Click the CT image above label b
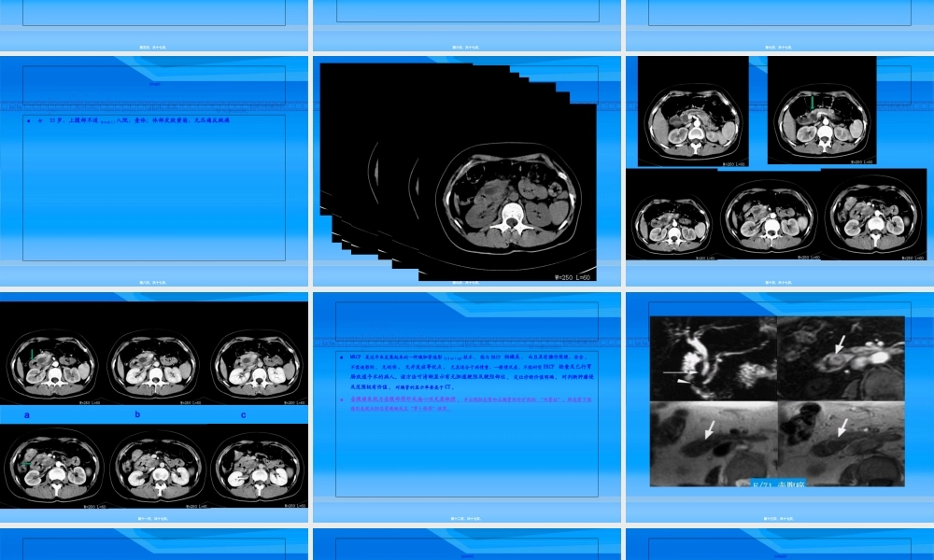 coord(152,360)
